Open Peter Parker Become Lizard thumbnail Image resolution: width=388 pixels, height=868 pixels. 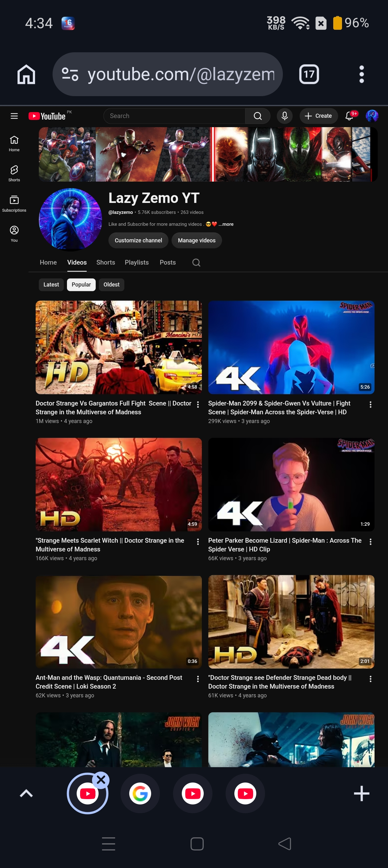click(291, 484)
